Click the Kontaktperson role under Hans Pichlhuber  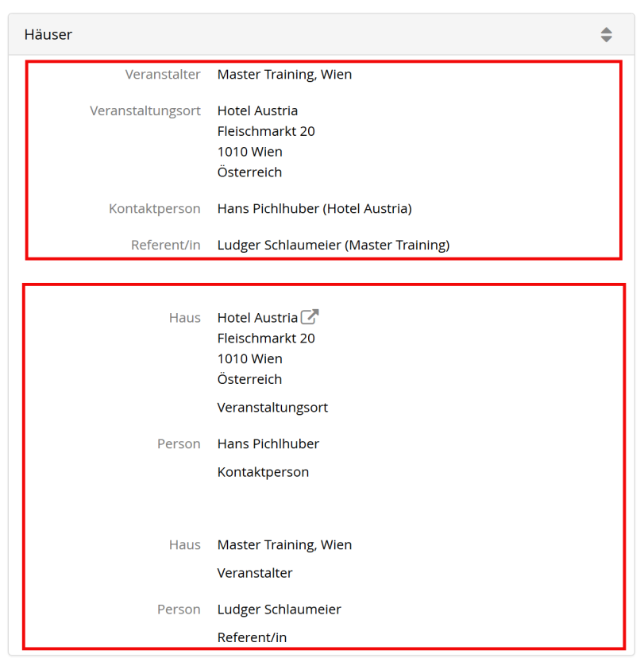tap(264, 473)
